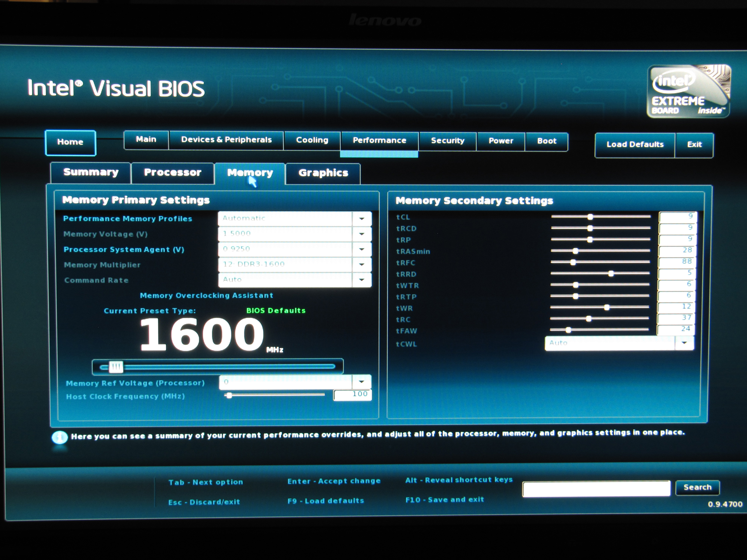Viewport: 747px width, 560px height.
Task: Click the Home button
Action: click(70, 142)
